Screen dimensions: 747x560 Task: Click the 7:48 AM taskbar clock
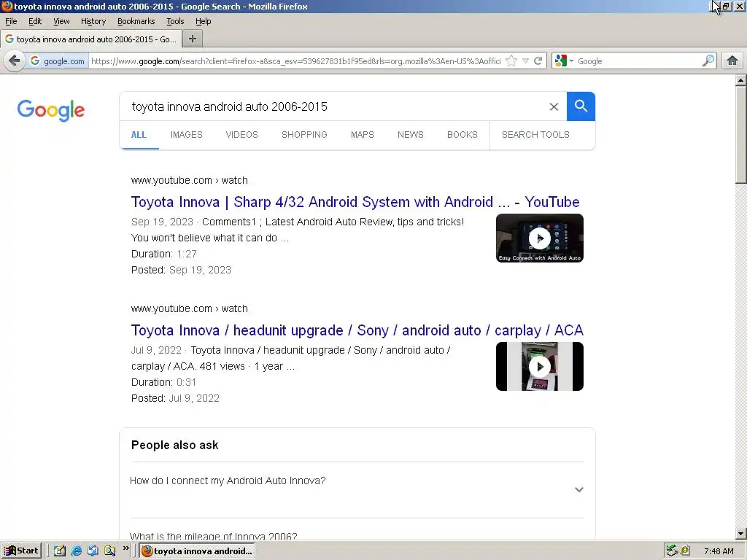click(x=719, y=551)
